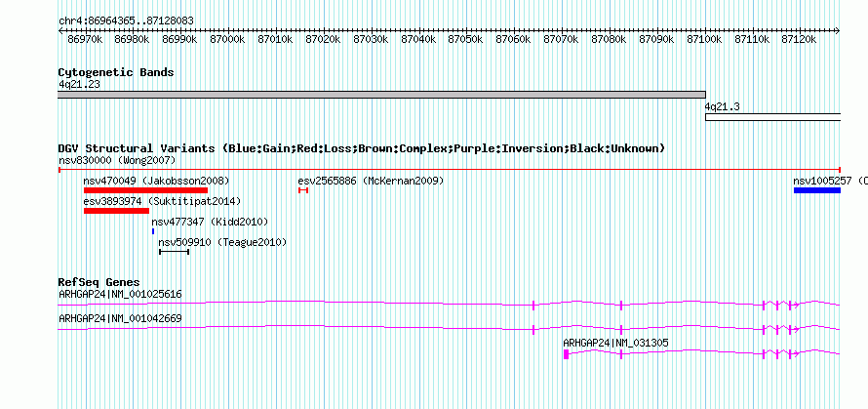Image resolution: width=868 pixels, height=409 pixels.
Task: Open variant nsv830000 (Wong2007) label
Action: pyautogui.click(x=117, y=160)
